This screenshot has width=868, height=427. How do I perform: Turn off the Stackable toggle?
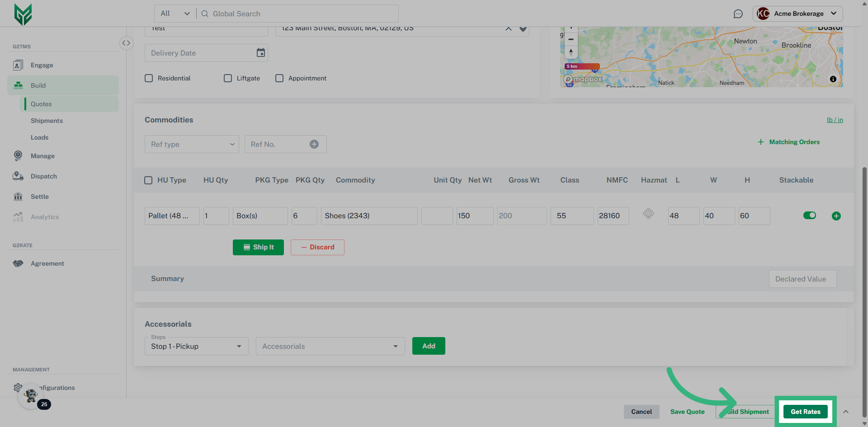pos(809,216)
